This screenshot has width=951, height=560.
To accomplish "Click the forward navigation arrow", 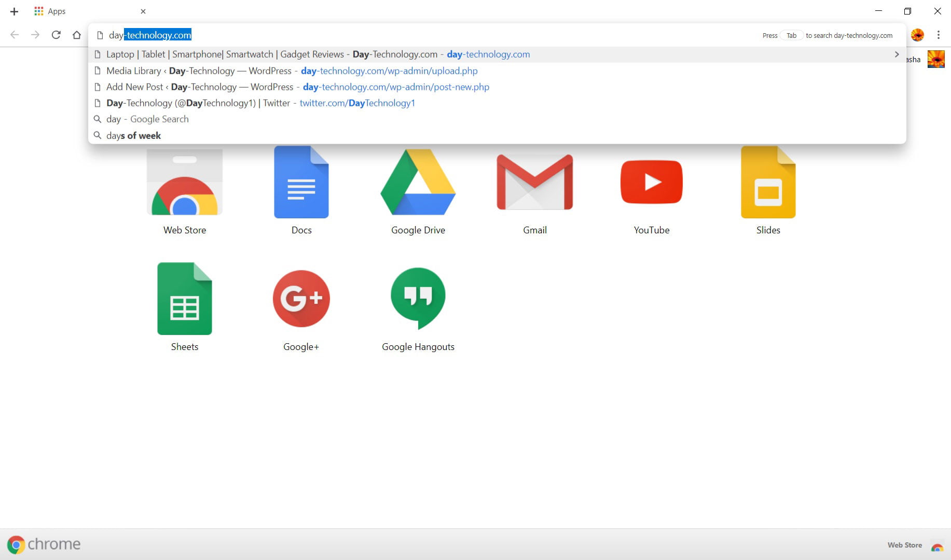I will (35, 35).
